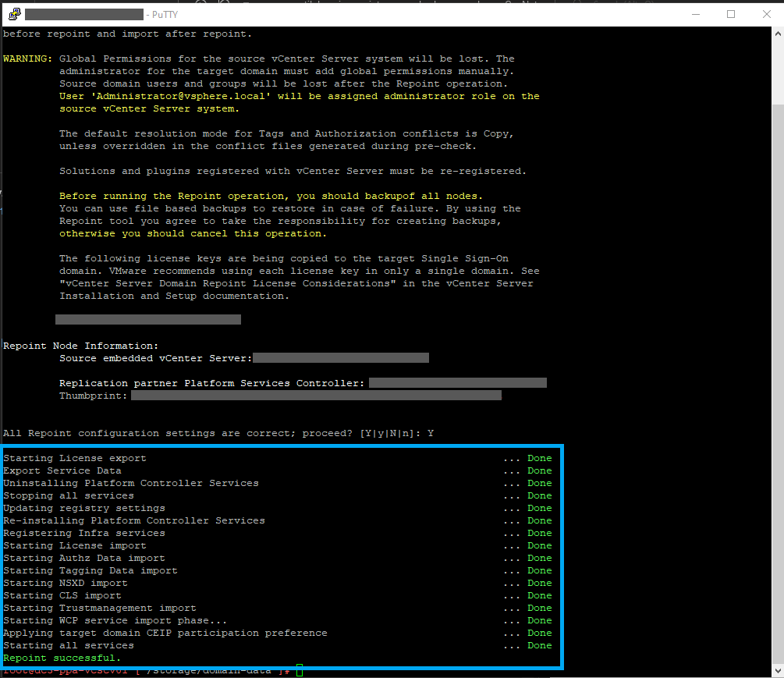Click the scrollbar up arrow
784x678 pixels.
[778, 34]
